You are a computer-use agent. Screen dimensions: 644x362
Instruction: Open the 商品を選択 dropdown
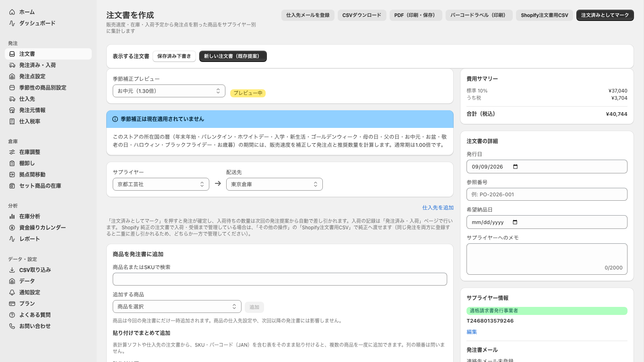(177, 306)
